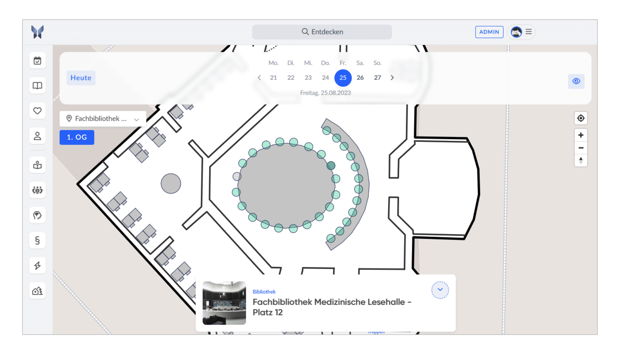The width and height of the screenshot is (622, 364).
Task: Click the head brain sidebar icon
Action: (37, 215)
